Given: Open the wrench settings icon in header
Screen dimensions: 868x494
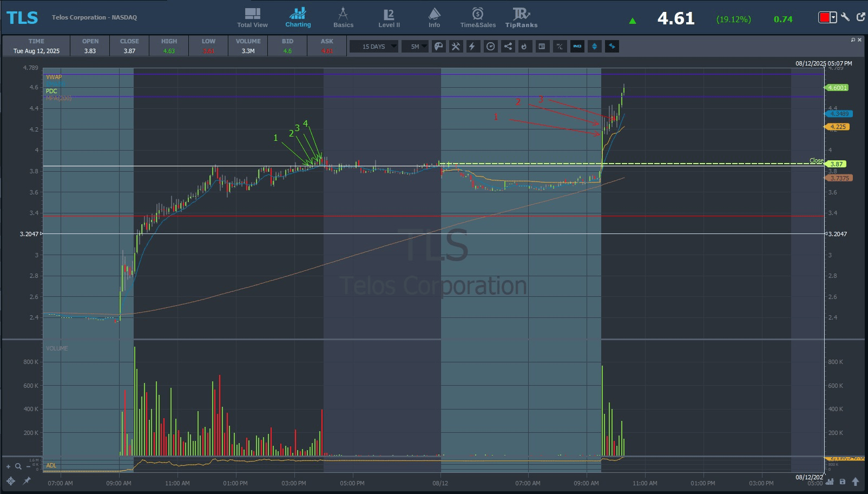Looking at the screenshot, I should (845, 18).
